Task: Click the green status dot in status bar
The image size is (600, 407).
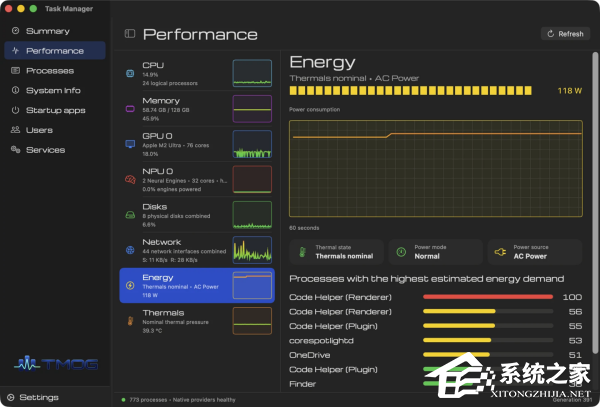Action: 123,400
